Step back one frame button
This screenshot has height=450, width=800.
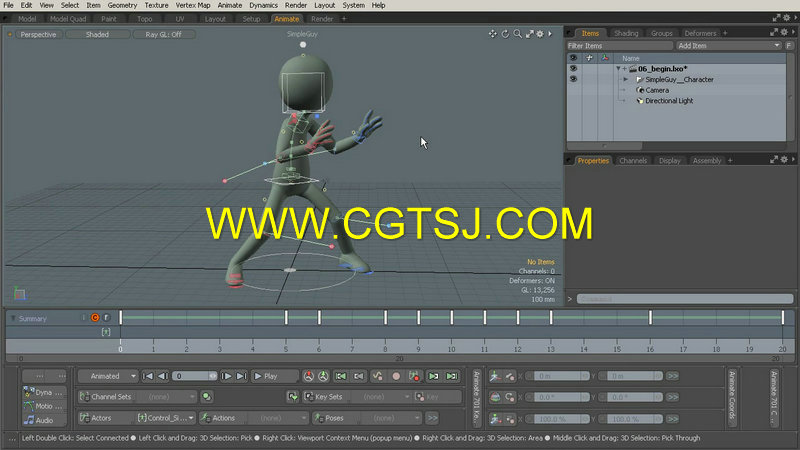[163, 376]
